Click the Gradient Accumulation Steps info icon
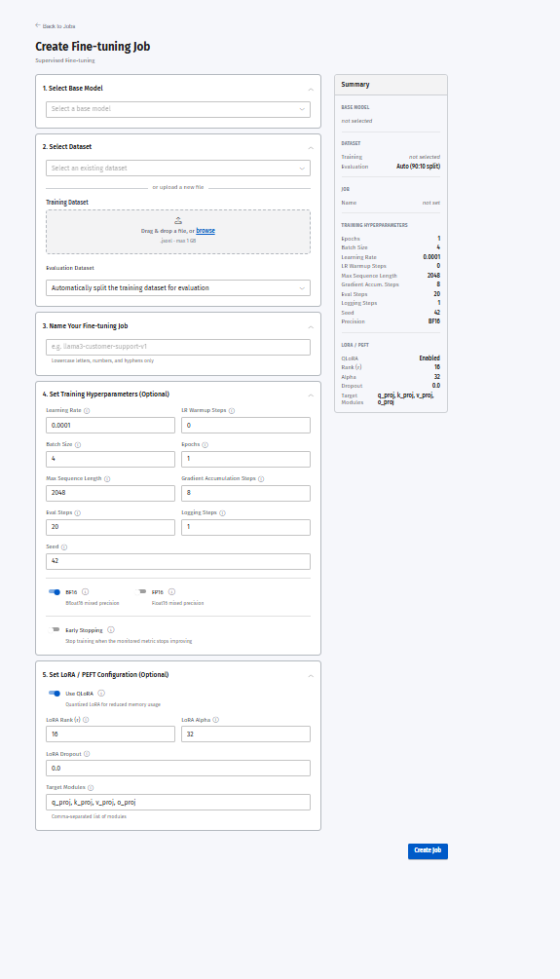 coord(261,479)
